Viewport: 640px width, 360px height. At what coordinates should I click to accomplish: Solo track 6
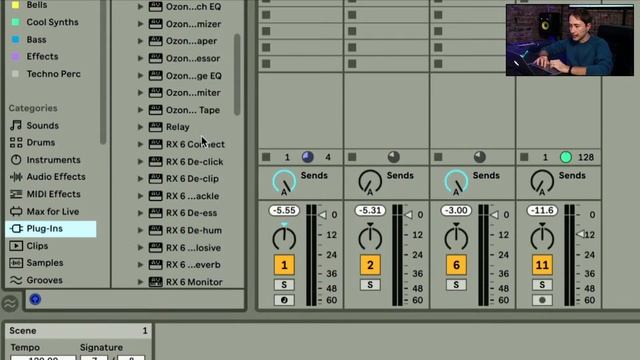(456, 284)
